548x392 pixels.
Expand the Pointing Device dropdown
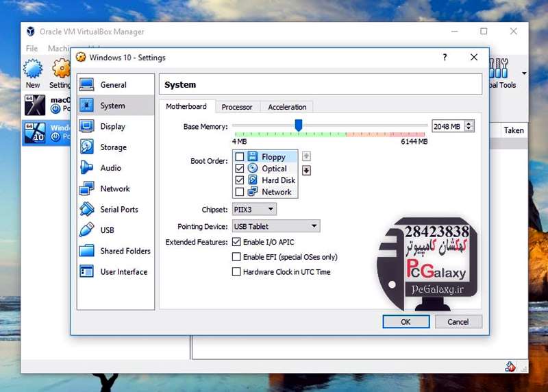point(276,226)
